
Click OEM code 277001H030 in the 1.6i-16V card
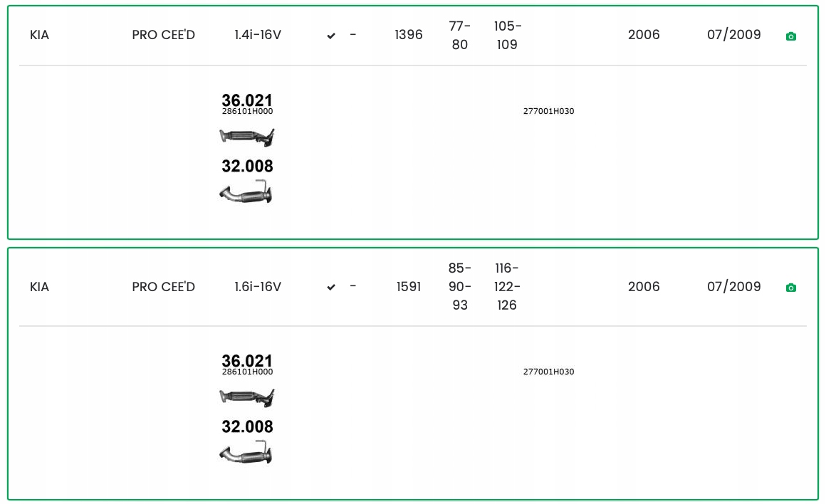(x=548, y=372)
